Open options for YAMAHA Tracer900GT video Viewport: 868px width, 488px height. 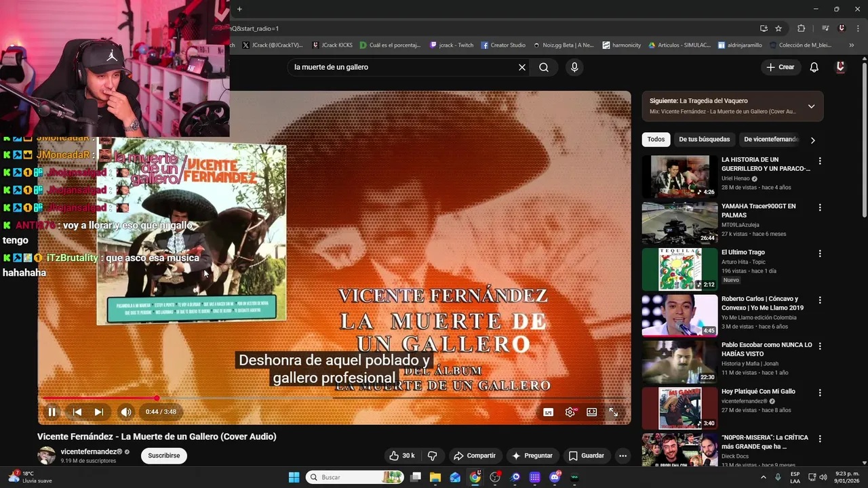point(820,207)
